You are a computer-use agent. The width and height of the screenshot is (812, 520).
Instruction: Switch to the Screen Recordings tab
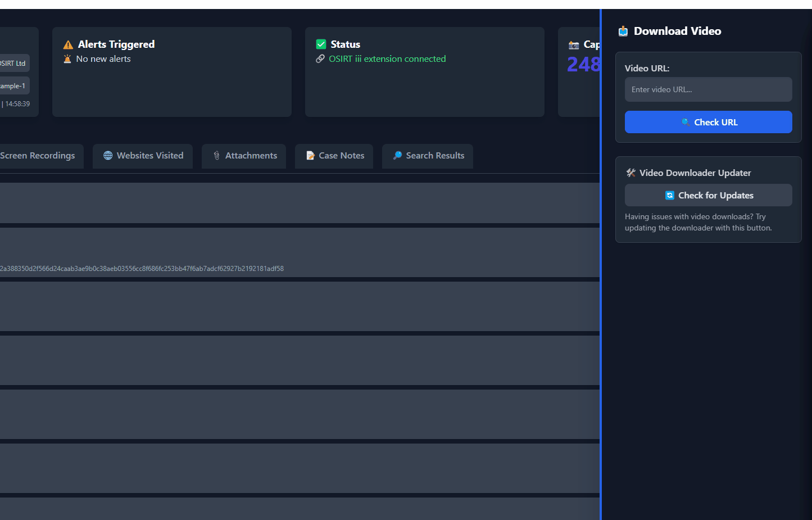coord(37,156)
